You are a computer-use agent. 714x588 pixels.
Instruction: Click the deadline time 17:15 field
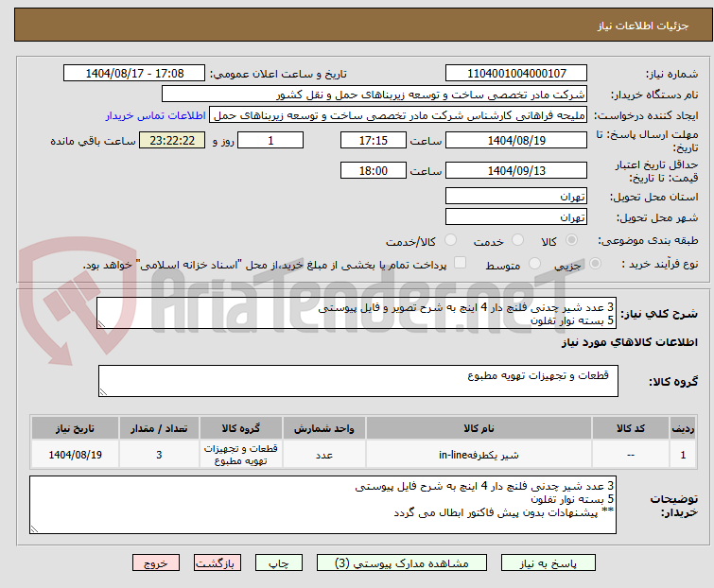[x=373, y=140]
